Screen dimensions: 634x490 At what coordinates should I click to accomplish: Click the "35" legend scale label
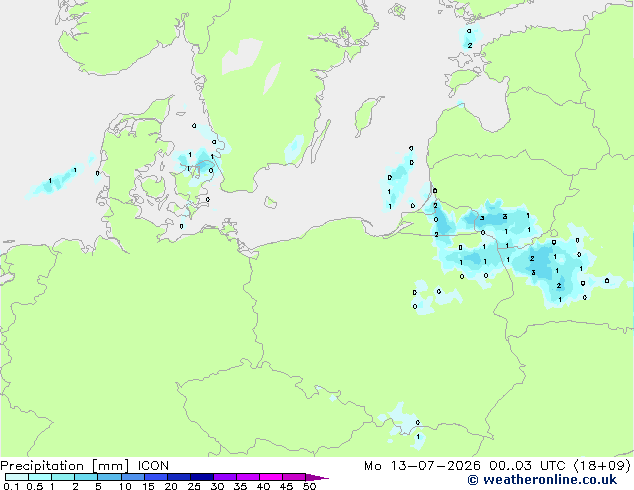(x=240, y=486)
